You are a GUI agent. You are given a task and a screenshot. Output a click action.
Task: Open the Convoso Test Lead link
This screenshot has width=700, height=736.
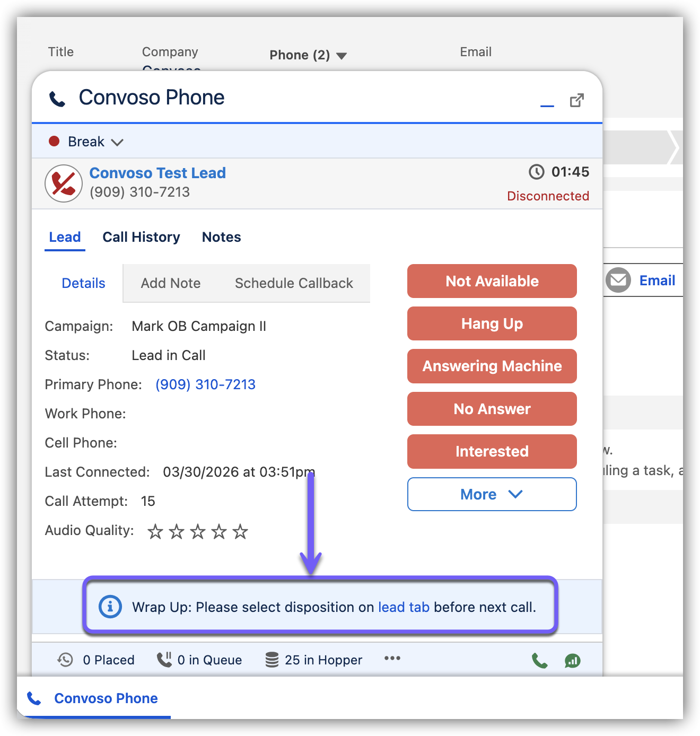click(157, 173)
